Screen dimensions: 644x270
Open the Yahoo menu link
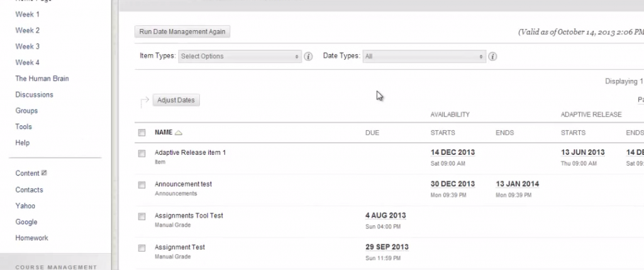(25, 206)
